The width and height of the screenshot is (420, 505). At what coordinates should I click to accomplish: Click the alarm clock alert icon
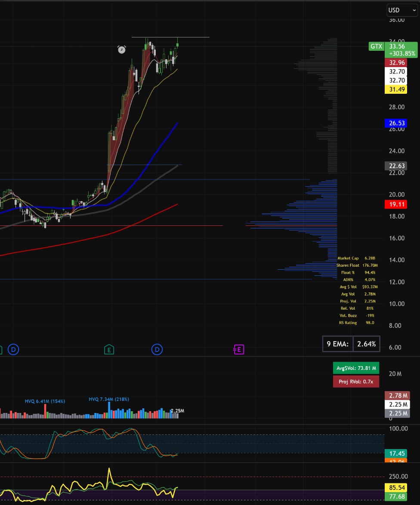click(x=121, y=49)
